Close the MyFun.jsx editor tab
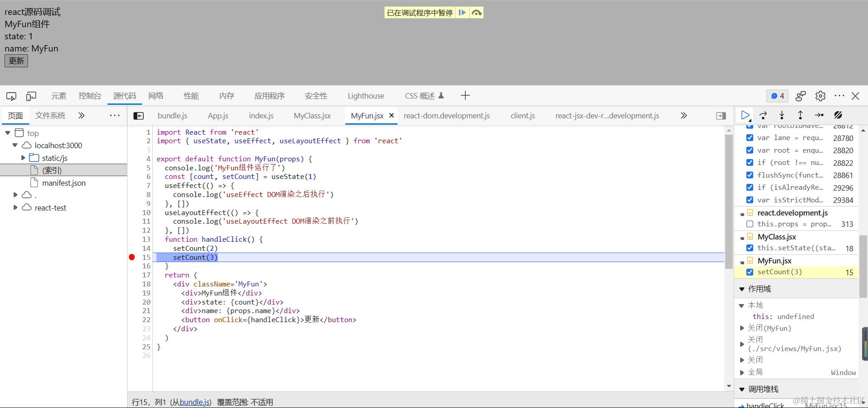The width and height of the screenshot is (868, 408). coord(392,115)
